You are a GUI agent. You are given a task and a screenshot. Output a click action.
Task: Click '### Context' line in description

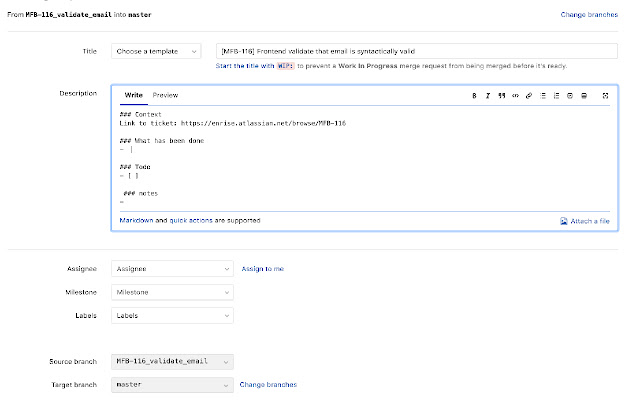[x=140, y=114]
